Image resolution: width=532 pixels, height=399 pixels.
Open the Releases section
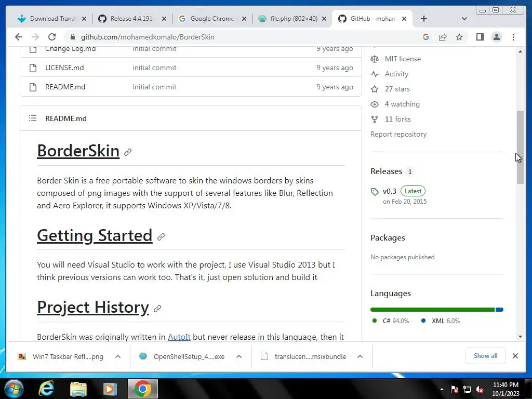pyautogui.click(x=387, y=171)
